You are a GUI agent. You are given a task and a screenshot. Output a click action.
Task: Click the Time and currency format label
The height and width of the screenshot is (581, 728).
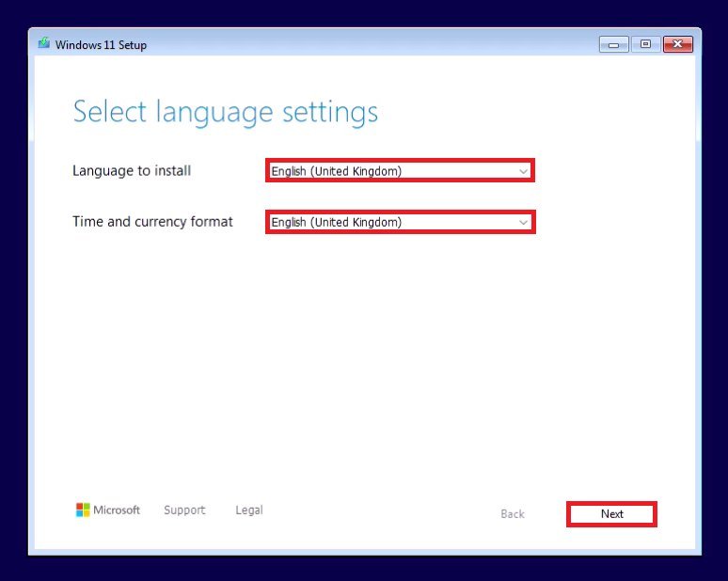coord(152,222)
